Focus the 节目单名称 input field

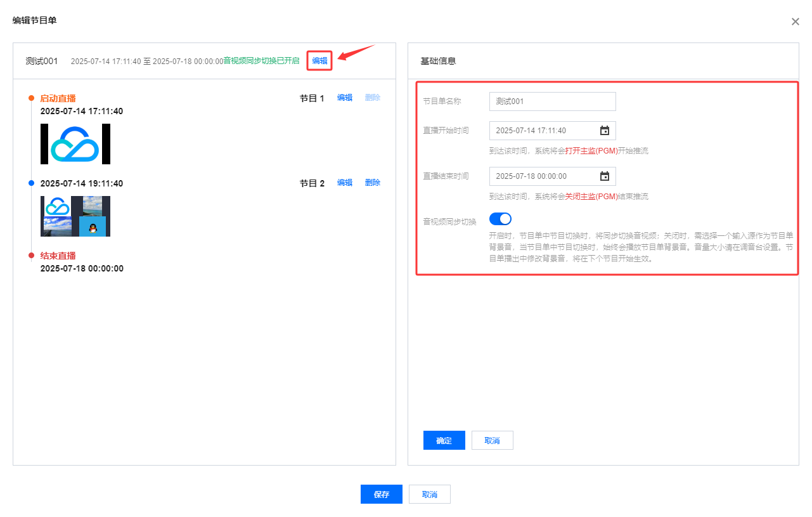[553, 101]
